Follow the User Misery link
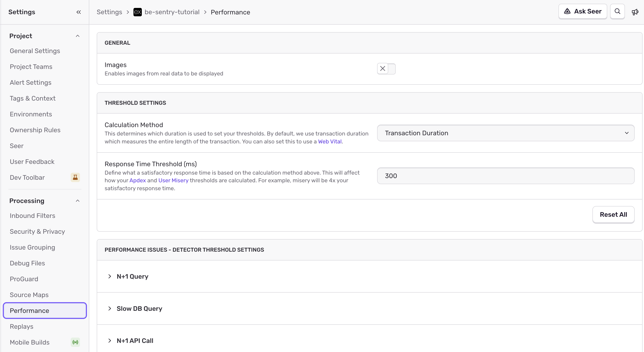This screenshot has height=352, width=644. 173,180
